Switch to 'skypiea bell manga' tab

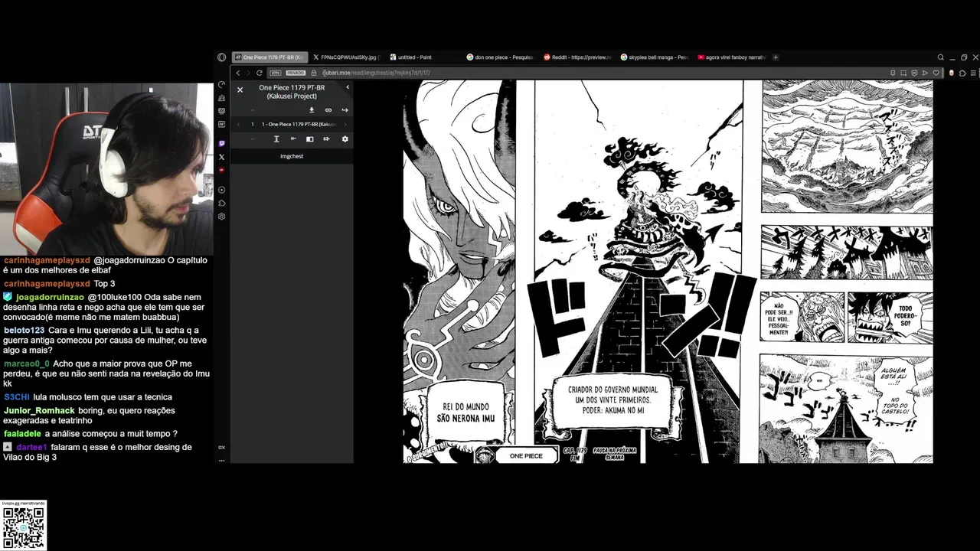(x=654, y=57)
